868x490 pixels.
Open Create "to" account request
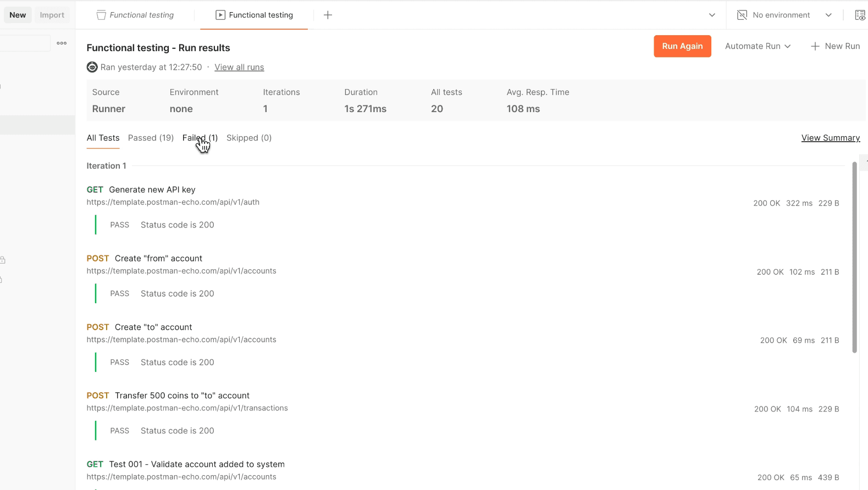tap(153, 327)
